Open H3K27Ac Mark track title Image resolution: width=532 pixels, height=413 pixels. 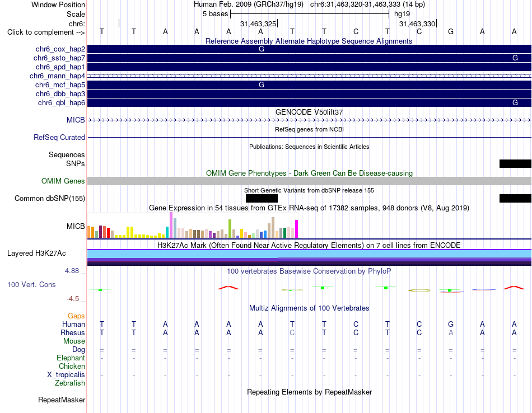[309, 245]
